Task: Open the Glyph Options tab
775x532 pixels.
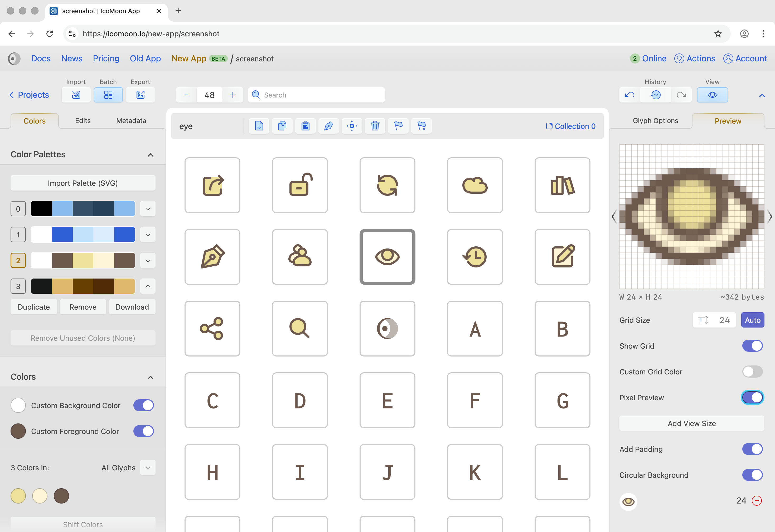Action: tap(655, 121)
